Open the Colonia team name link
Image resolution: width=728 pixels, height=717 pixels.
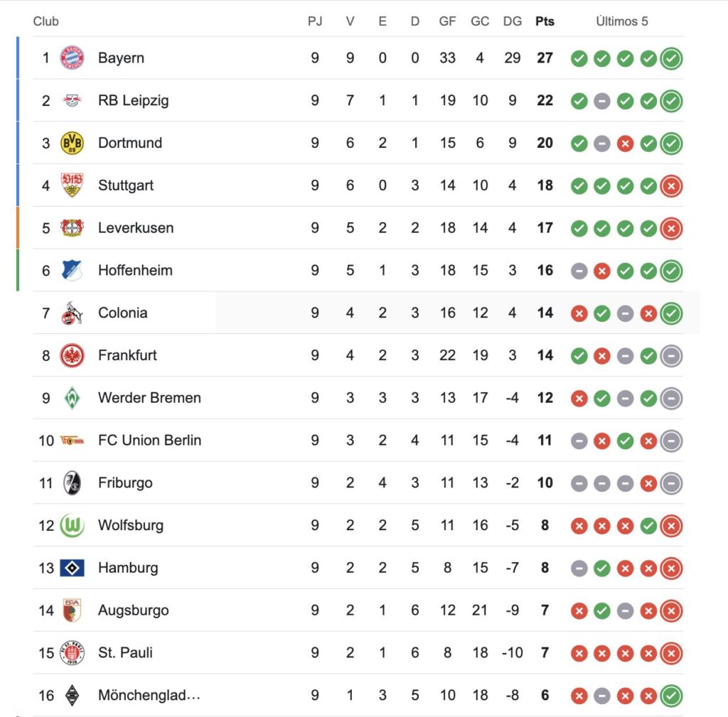pyautogui.click(x=122, y=313)
